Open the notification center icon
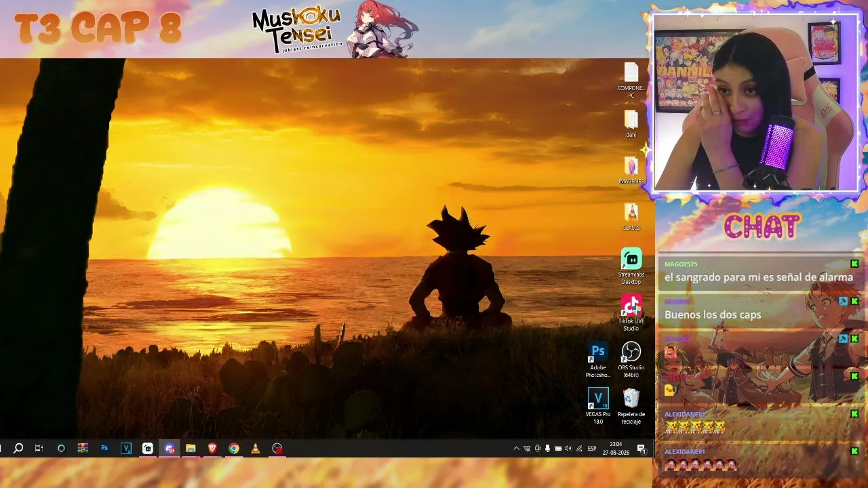Viewport: 868px width, 488px height. 641,448
